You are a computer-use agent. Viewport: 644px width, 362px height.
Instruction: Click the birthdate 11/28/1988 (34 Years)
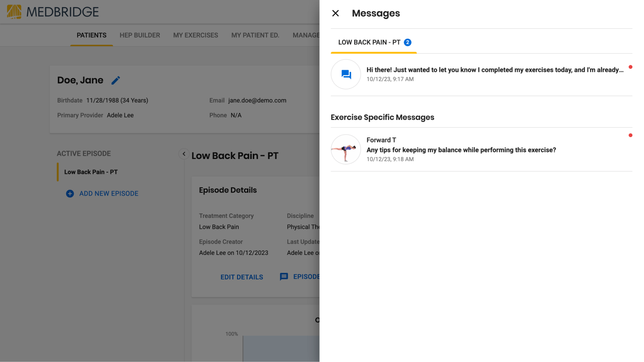point(117,100)
